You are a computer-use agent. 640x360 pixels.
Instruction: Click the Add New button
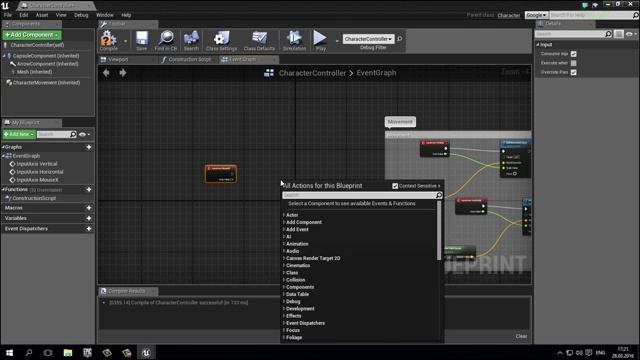(18, 134)
